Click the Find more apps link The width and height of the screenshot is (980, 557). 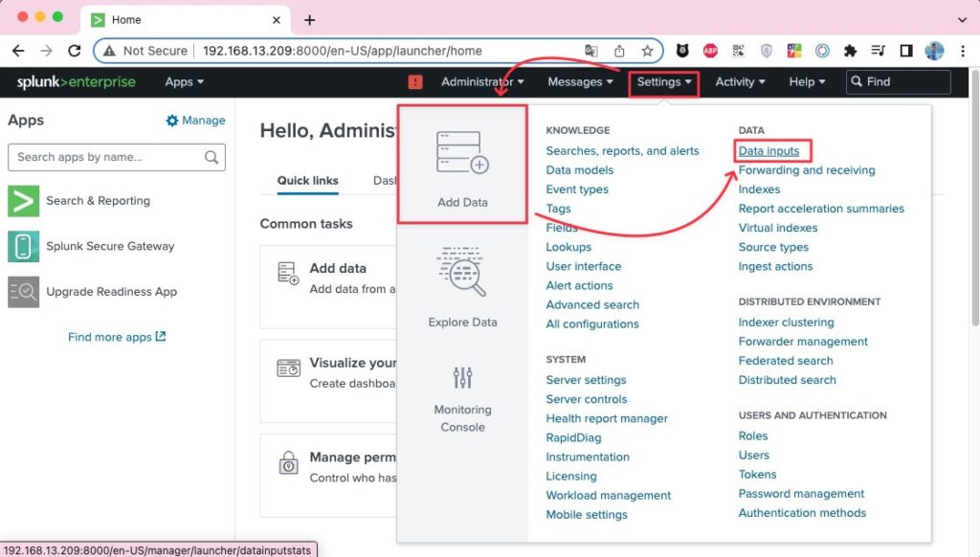[117, 337]
